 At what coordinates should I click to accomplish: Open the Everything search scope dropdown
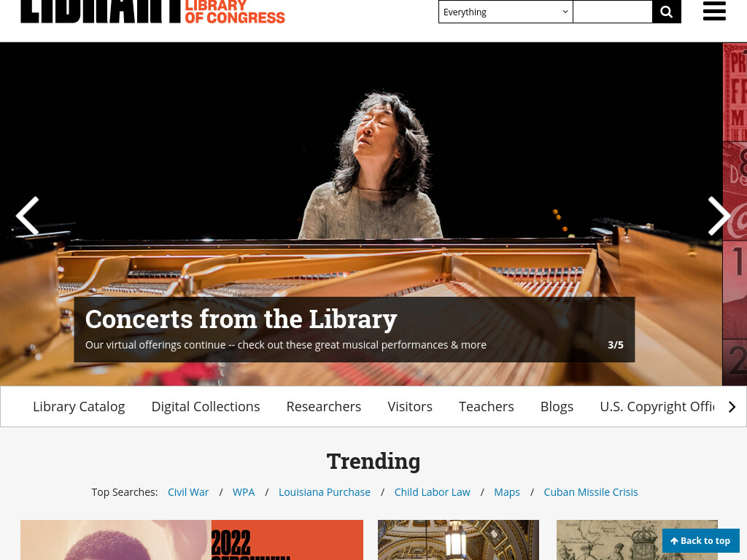coord(506,12)
